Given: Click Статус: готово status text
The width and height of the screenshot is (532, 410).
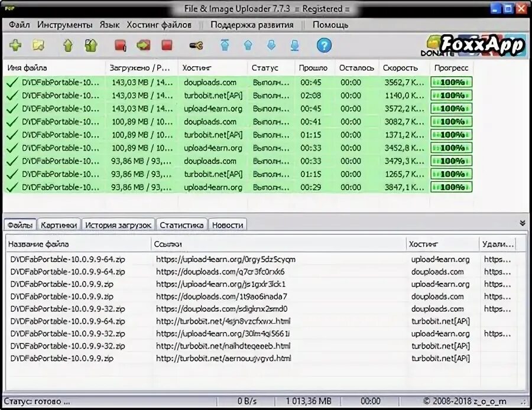Looking at the screenshot, I should (37, 402).
